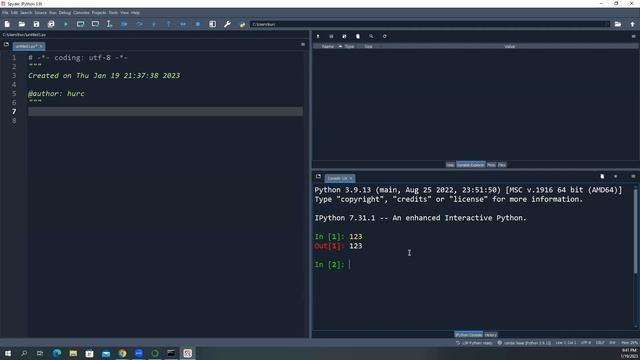Step into function in debugger
This screenshot has width=640, height=360.
(154, 24)
